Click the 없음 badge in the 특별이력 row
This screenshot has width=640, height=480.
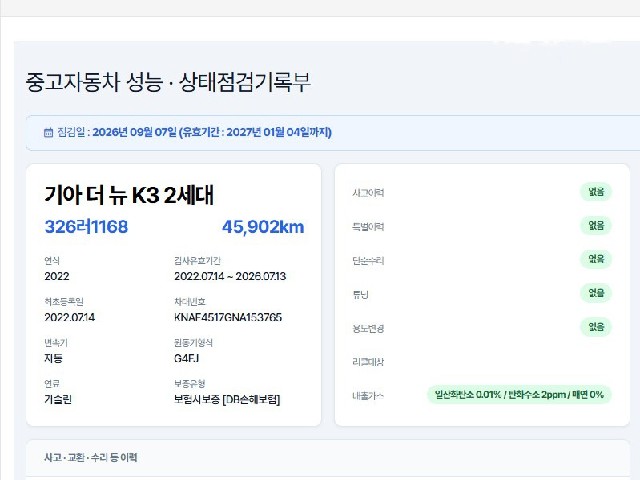[596, 225]
